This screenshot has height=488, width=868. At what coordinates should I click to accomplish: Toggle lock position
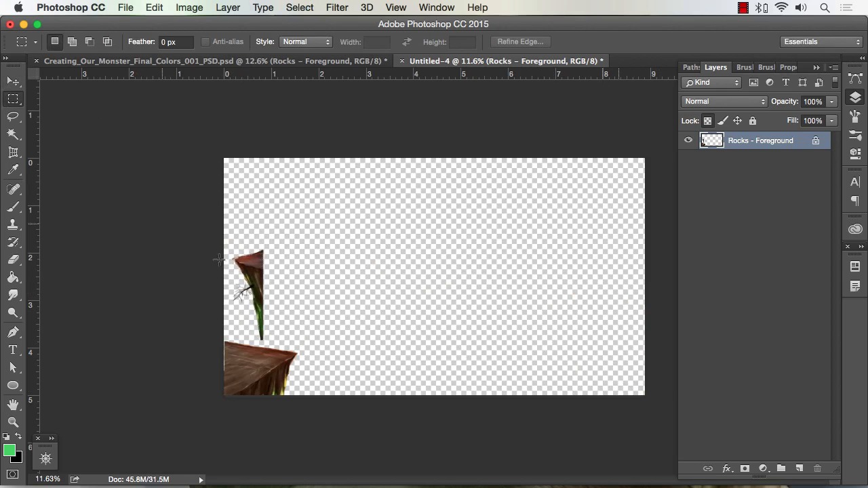coord(738,121)
